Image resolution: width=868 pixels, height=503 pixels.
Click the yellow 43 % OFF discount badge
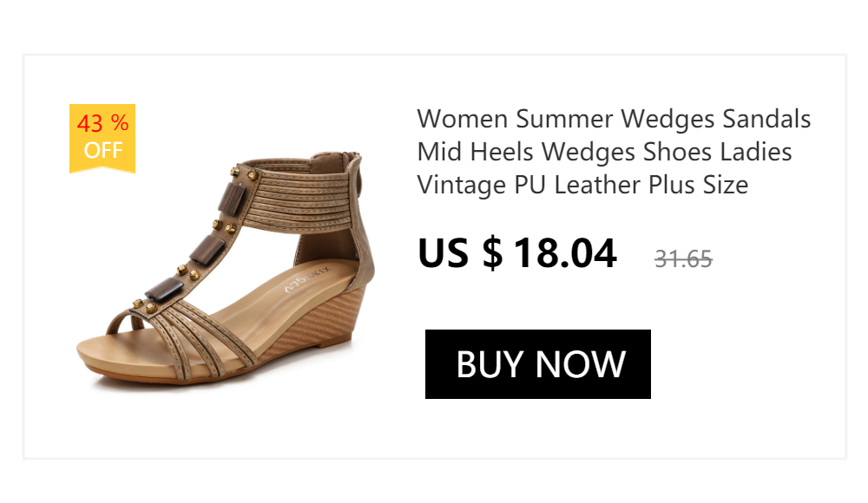tap(102, 139)
